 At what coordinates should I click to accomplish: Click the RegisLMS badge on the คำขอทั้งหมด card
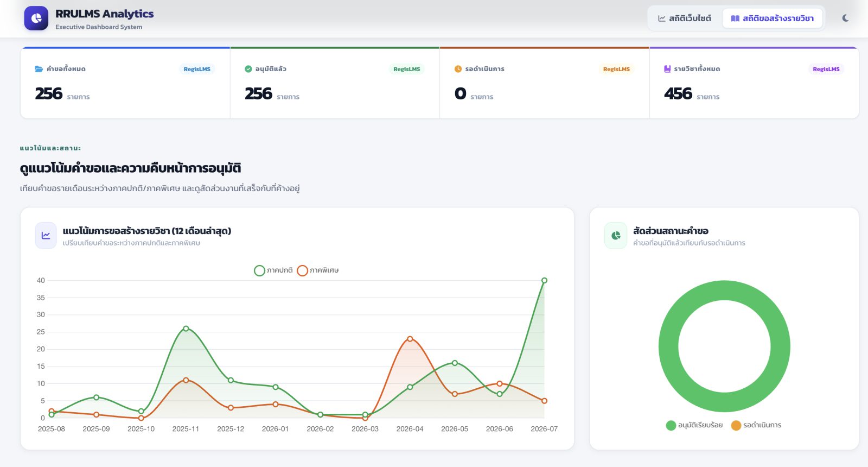(x=197, y=69)
